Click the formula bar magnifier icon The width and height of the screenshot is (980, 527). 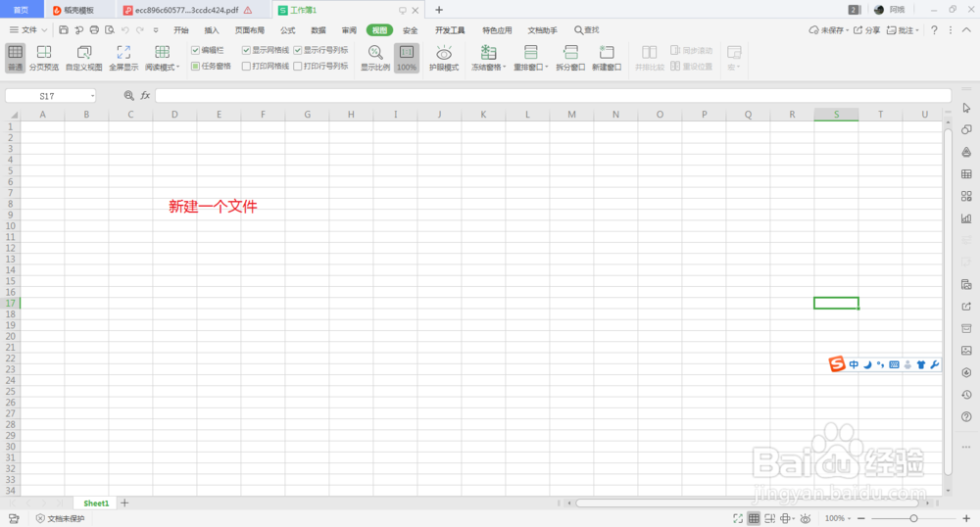click(x=128, y=96)
